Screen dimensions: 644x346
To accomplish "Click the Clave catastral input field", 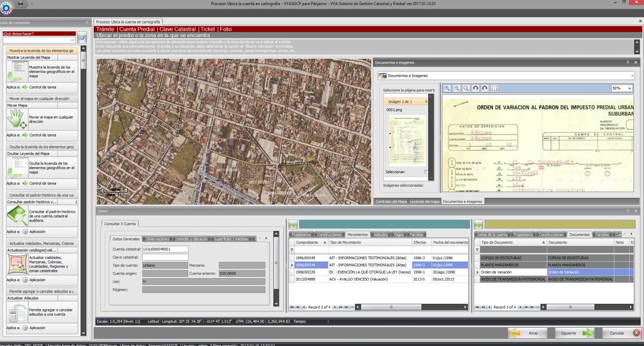I will [x=165, y=257].
